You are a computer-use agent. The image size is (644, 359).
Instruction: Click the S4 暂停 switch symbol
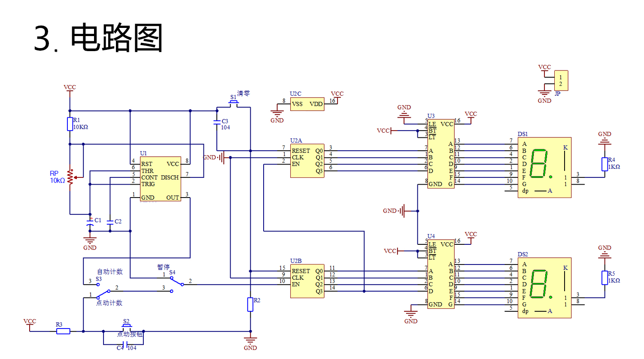176,281
